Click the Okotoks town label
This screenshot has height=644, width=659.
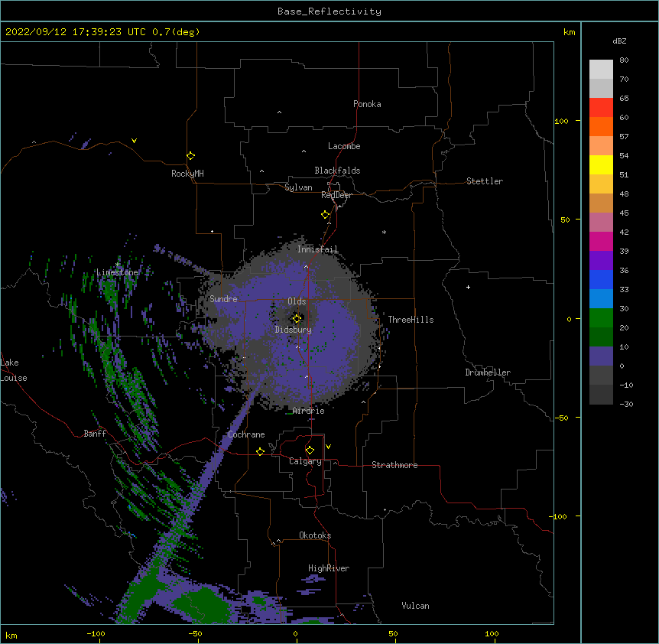point(315,535)
